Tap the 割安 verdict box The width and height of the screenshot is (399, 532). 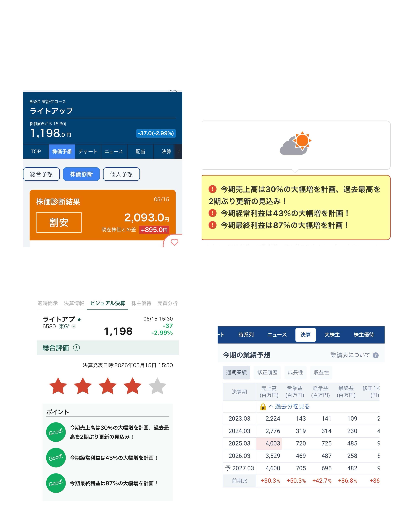[59, 222]
